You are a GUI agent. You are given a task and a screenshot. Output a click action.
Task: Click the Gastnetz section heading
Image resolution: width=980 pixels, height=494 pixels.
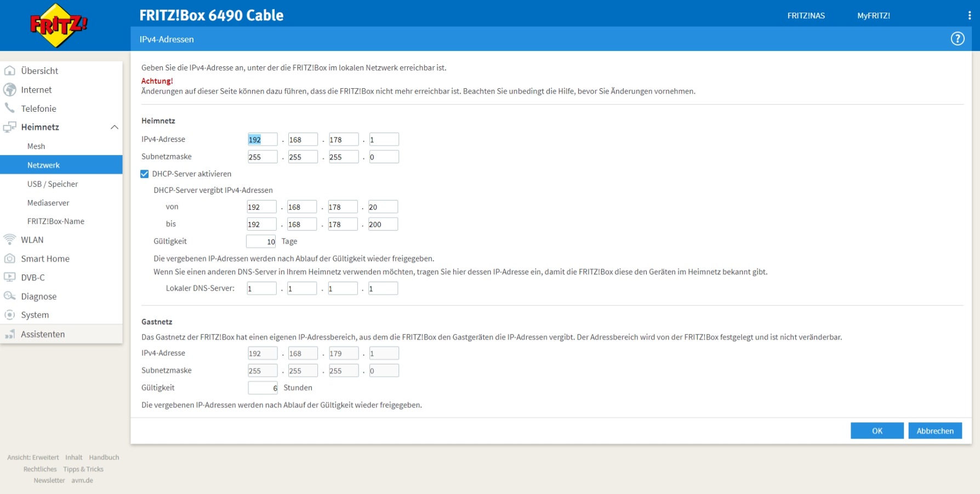coord(157,322)
